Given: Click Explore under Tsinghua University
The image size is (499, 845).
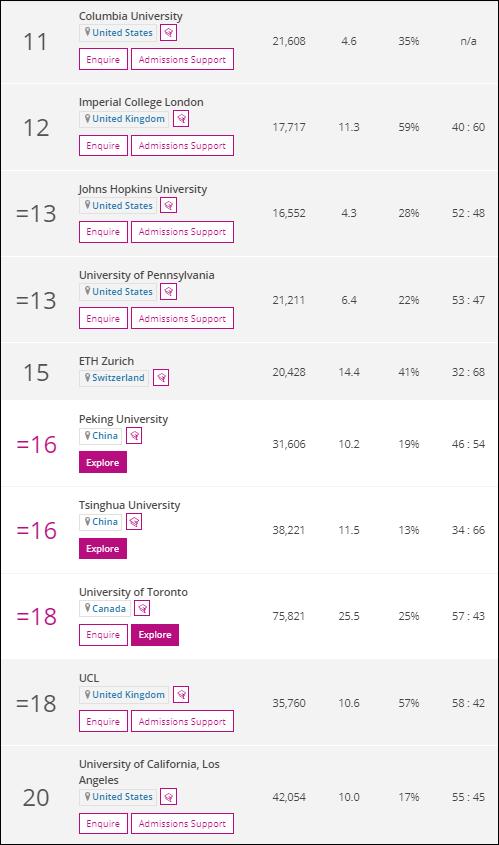Looking at the screenshot, I should [102, 549].
